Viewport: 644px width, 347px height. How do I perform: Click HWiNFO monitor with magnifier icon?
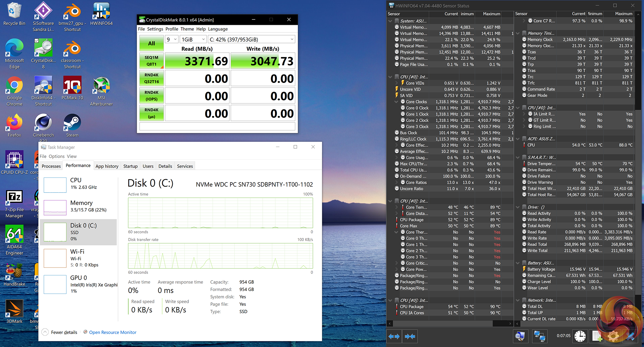pos(520,336)
